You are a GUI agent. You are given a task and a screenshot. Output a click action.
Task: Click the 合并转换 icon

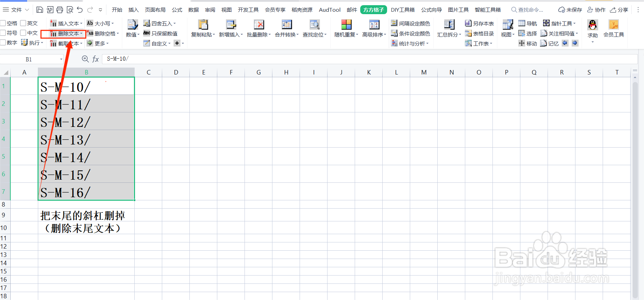pos(287,24)
